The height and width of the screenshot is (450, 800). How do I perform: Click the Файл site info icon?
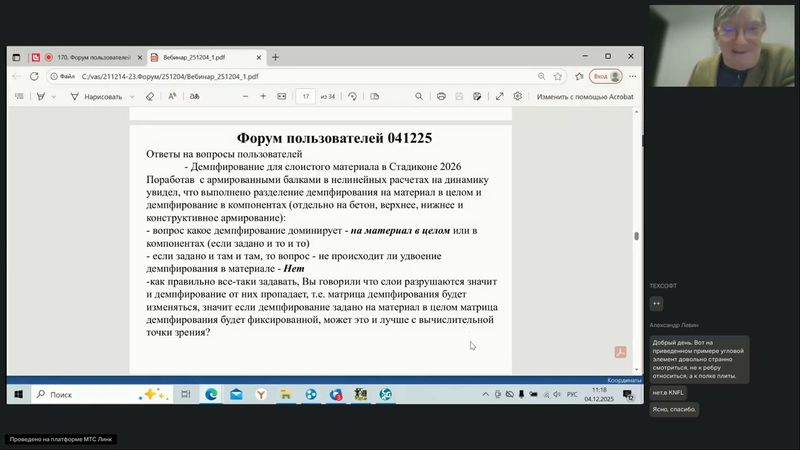pyautogui.click(x=62, y=77)
